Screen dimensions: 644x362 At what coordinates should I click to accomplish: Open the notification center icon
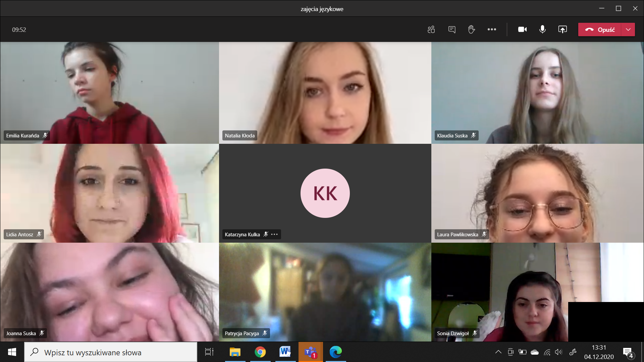click(x=628, y=352)
